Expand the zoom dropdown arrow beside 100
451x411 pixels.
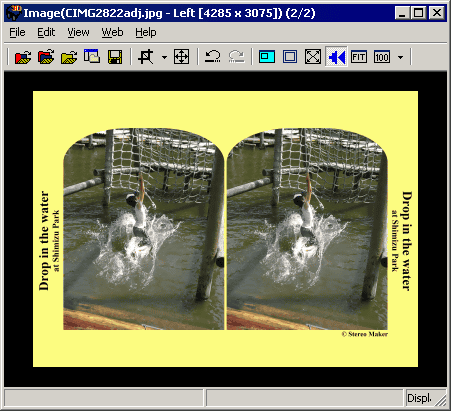(401, 57)
